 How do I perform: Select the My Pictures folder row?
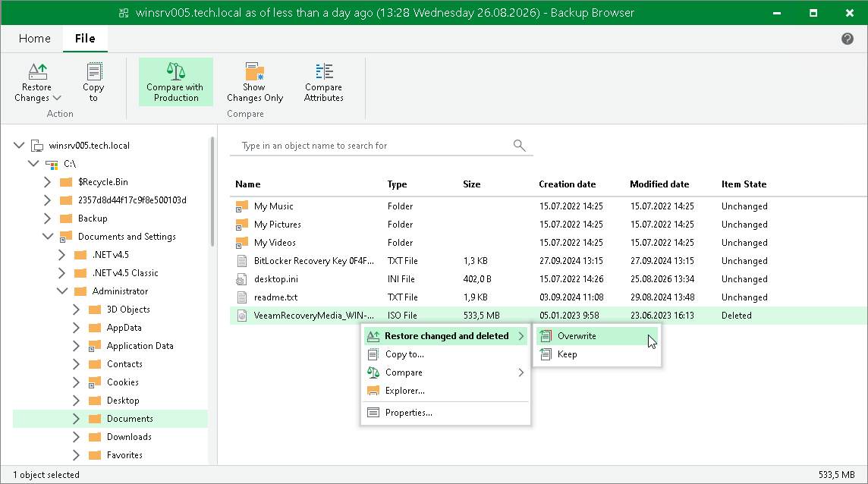click(x=548, y=225)
